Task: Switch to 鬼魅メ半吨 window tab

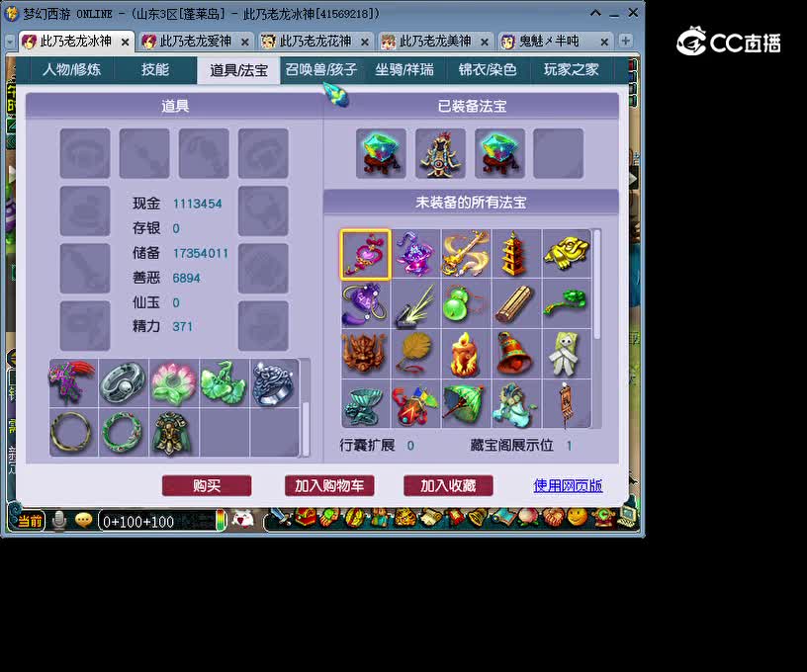Action: [555, 42]
